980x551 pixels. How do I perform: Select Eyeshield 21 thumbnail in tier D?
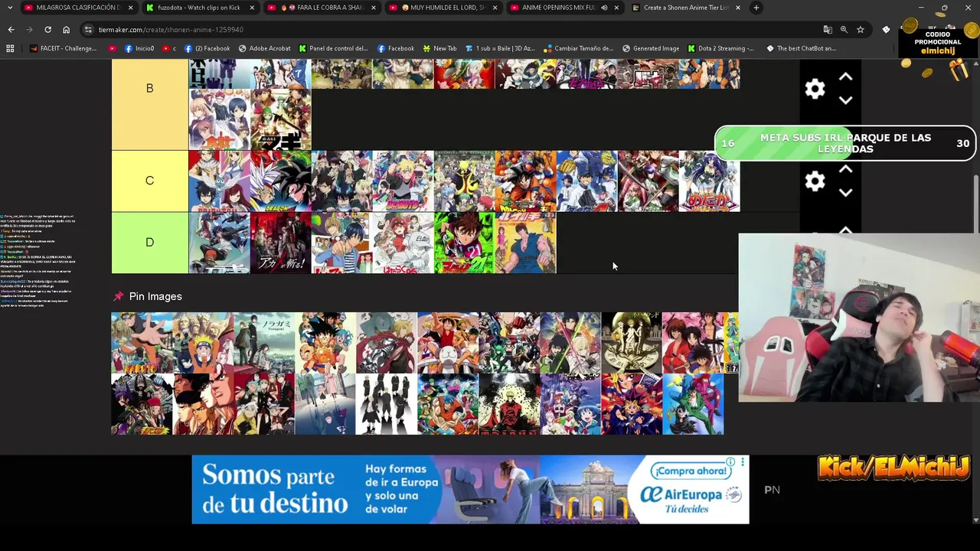pos(464,243)
